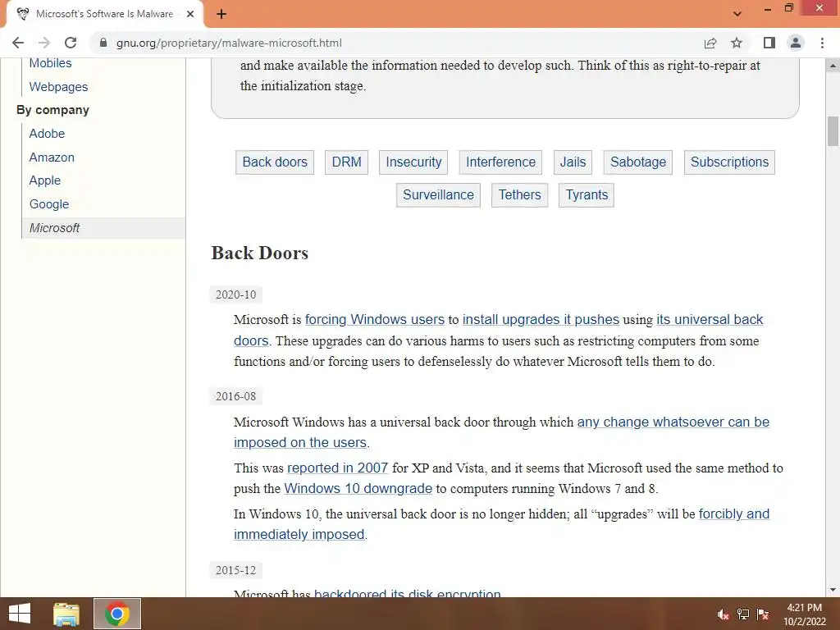Viewport: 840px width, 630px height.
Task: Open the Webpages sidebar link
Action: (x=58, y=87)
